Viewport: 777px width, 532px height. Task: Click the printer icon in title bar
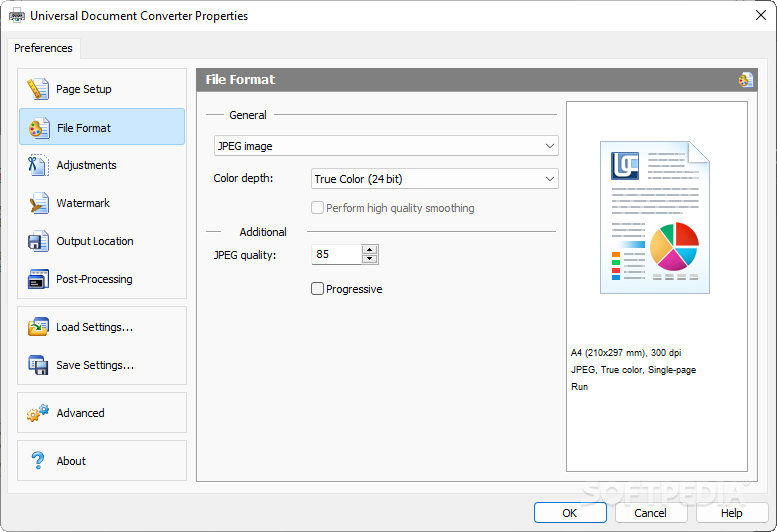(x=17, y=16)
